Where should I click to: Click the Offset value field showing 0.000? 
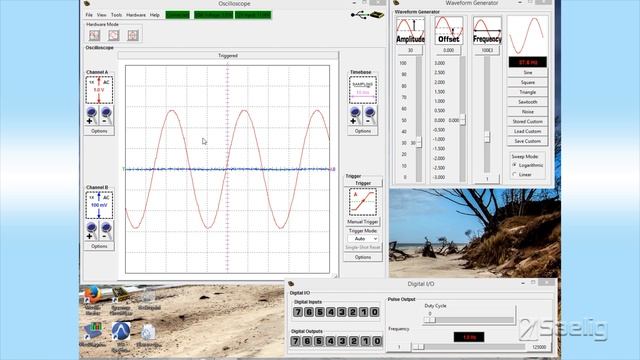pyautogui.click(x=449, y=50)
